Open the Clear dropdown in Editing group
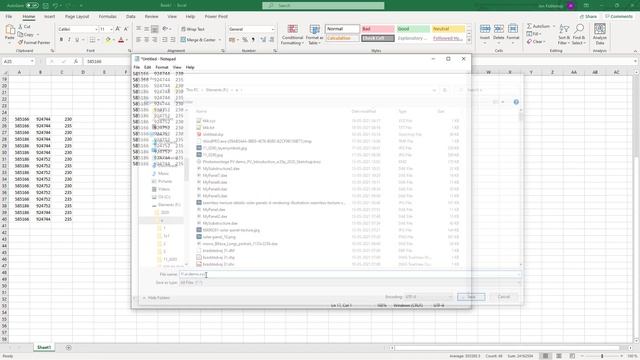This screenshot has width=640, height=360. (536, 42)
